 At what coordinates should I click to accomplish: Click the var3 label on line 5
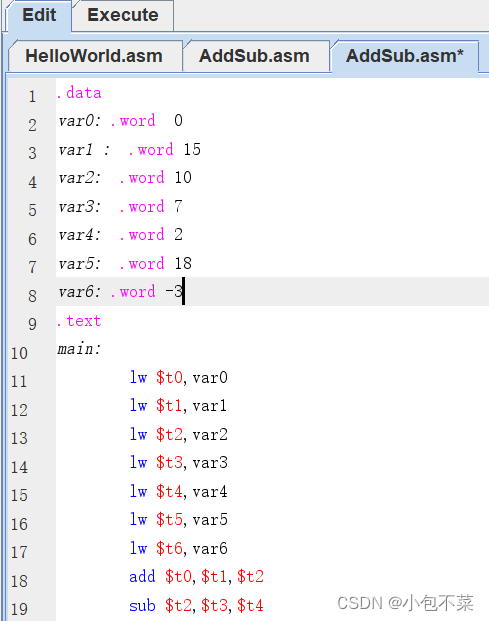click(x=80, y=207)
